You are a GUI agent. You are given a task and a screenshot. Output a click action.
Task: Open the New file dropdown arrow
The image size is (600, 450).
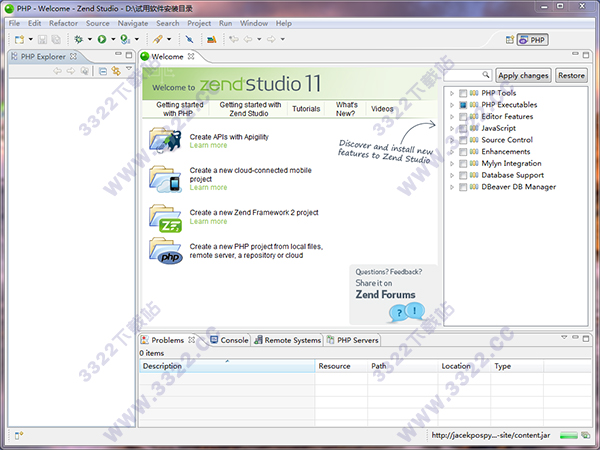click(31, 39)
